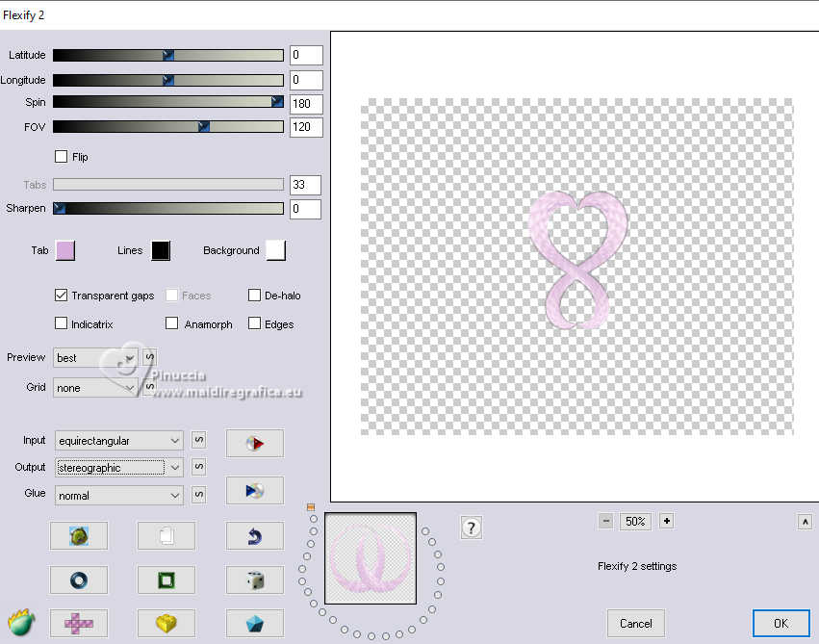Click the S button beside Input
819x644 pixels.
(198, 440)
